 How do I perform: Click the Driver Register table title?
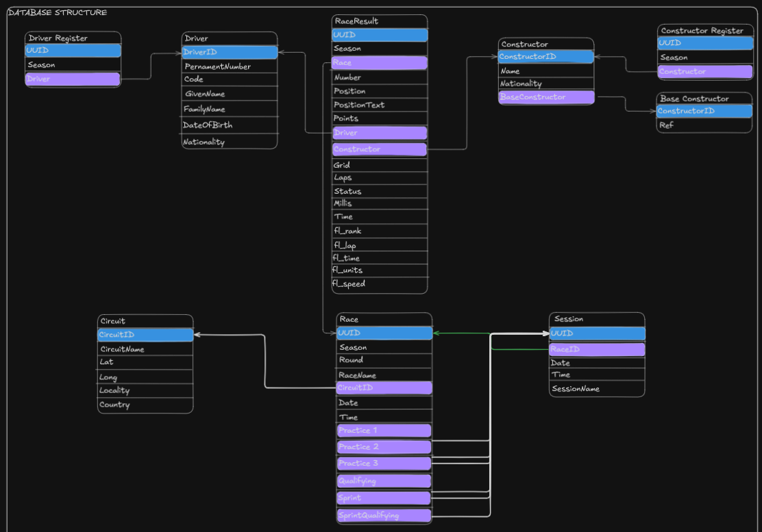click(x=58, y=38)
